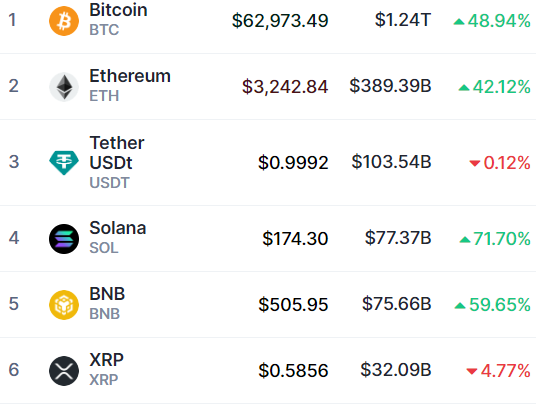
Task: Select Bitcoin price $62,973.49
Action: point(280,21)
